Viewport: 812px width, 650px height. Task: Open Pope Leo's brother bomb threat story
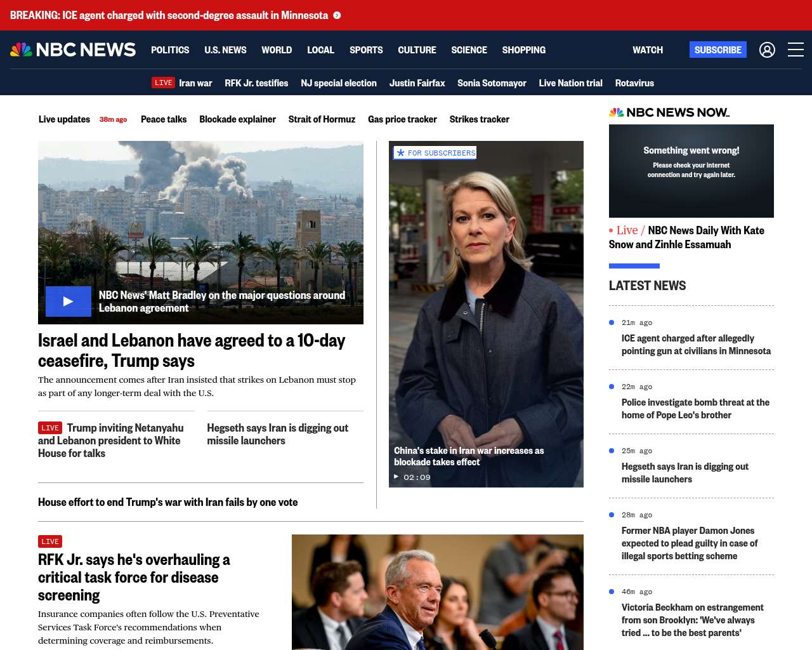point(695,409)
